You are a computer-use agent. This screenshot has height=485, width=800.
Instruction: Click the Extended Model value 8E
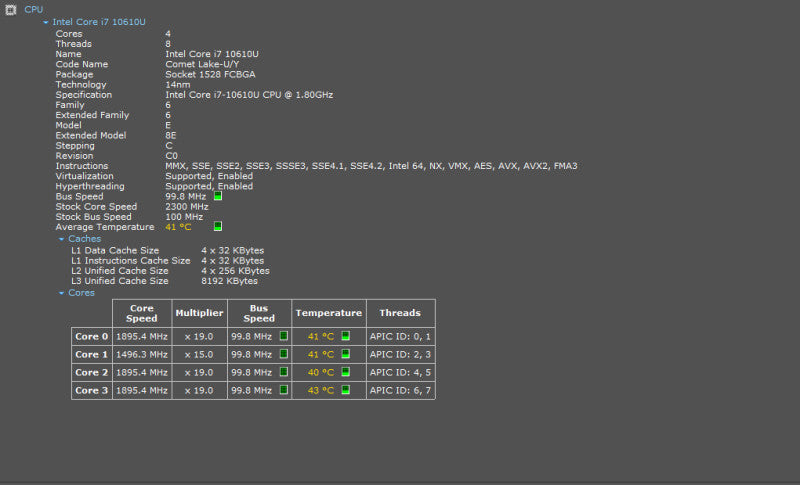(170, 136)
